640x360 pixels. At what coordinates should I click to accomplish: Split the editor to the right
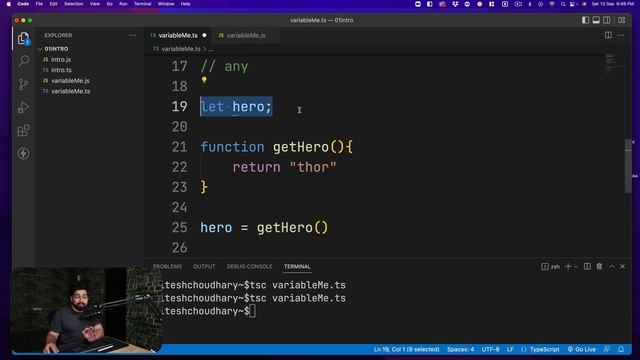tap(608, 35)
